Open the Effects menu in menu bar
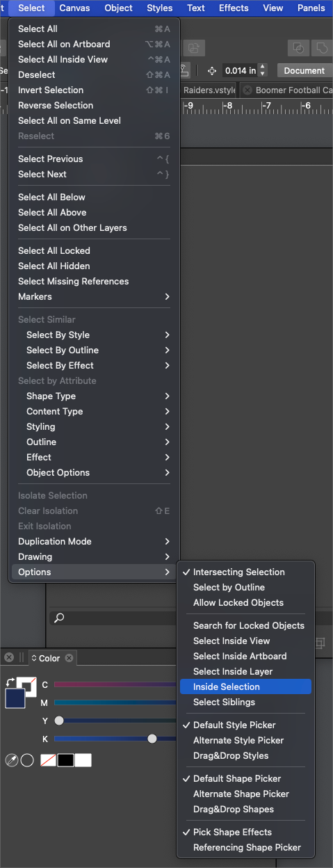The width and height of the screenshot is (333, 868). [x=234, y=8]
